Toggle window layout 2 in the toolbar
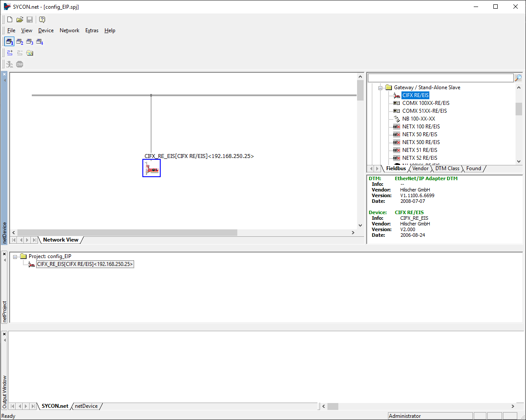The width and height of the screenshot is (526, 420). [20, 42]
